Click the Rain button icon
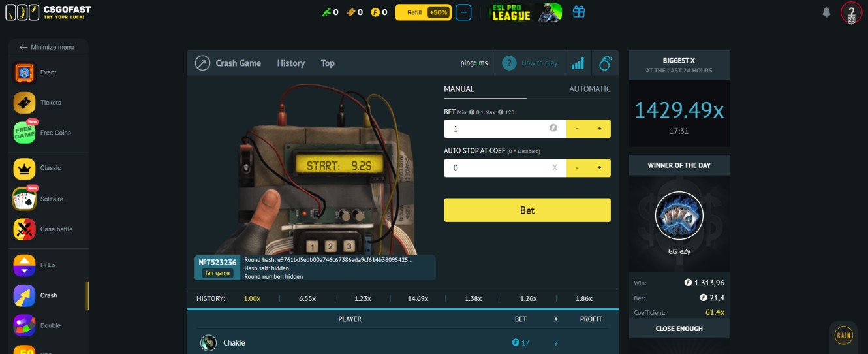Viewport: 868px width, 354px height. tap(843, 335)
